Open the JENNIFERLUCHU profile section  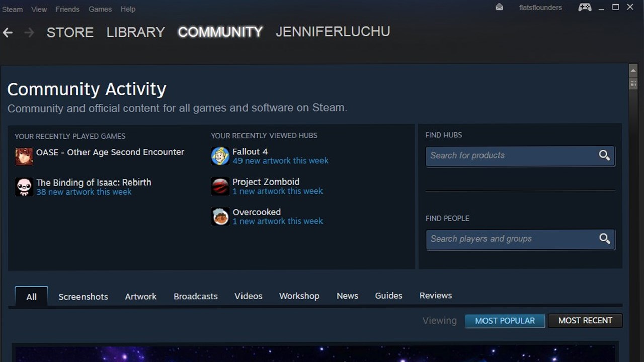coord(333,32)
